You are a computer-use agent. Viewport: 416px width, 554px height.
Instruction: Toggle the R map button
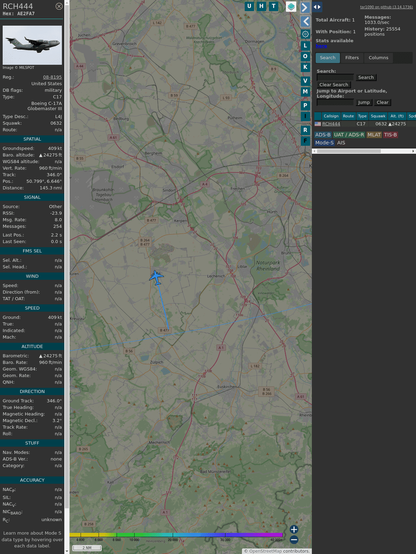tap(305, 130)
